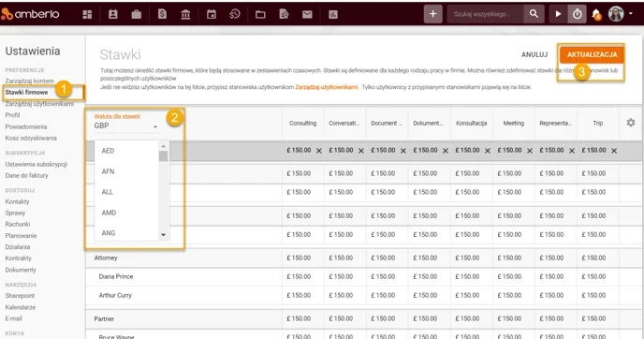Image resolution: width=644 pixels, height=339 pixels.
Task: Open the briefcase matters icon
Action: tap(137, 14)
